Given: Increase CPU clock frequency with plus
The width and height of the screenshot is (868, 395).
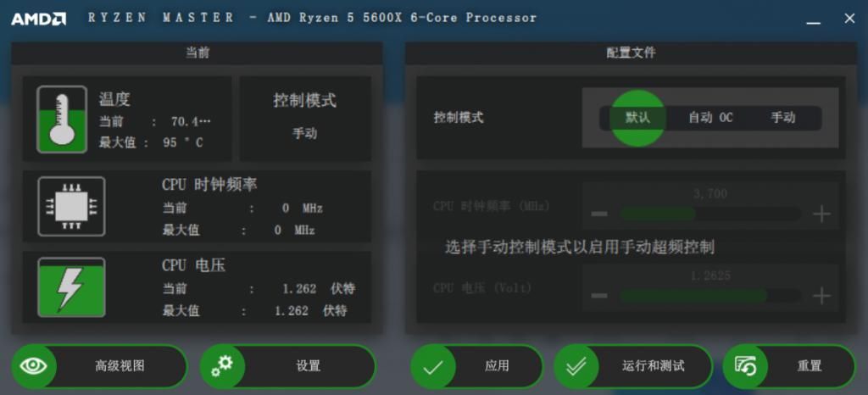Looking at the screenshot, I should (x=821, y=214).
